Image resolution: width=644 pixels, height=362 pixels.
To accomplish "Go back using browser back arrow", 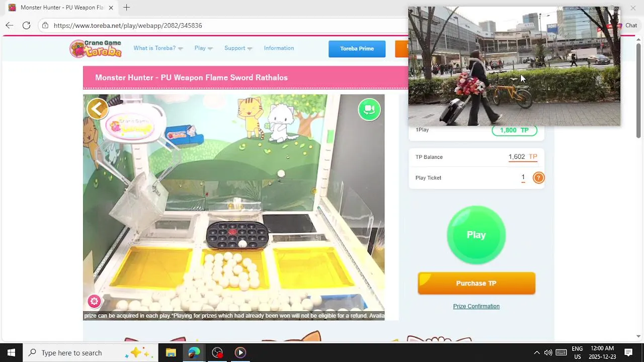I will pyautogui.click(x=10, y=25).
